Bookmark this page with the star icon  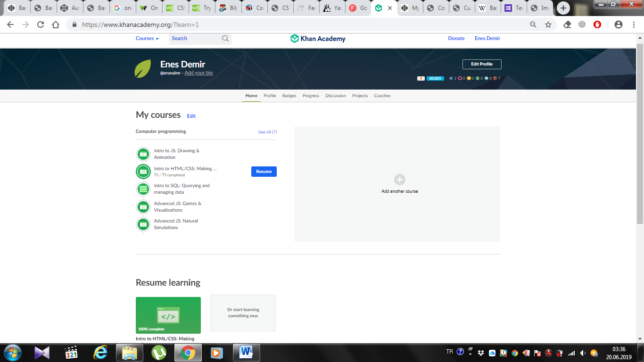[548, 25]
